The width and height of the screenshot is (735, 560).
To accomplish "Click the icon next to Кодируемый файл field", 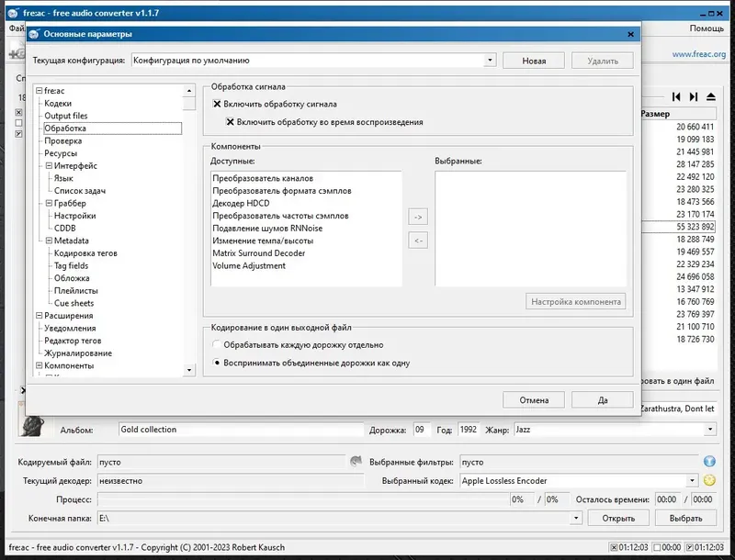I will click(x=356, y=462).
